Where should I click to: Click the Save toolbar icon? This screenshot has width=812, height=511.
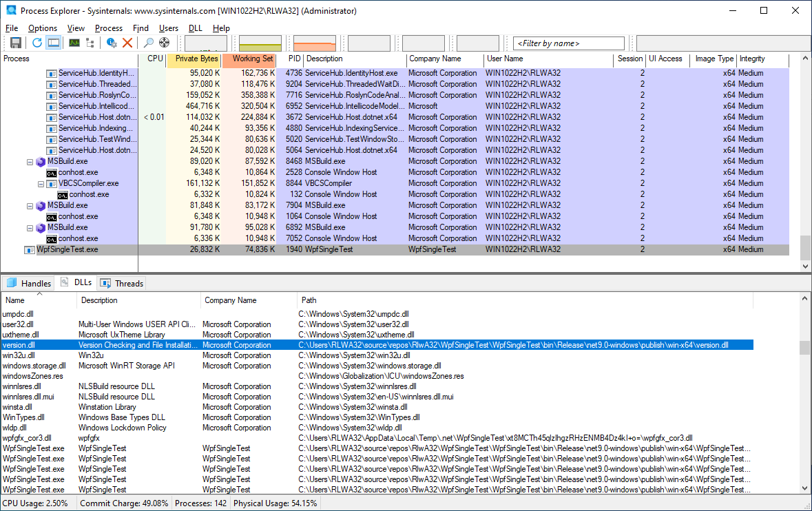coord(16,43)
